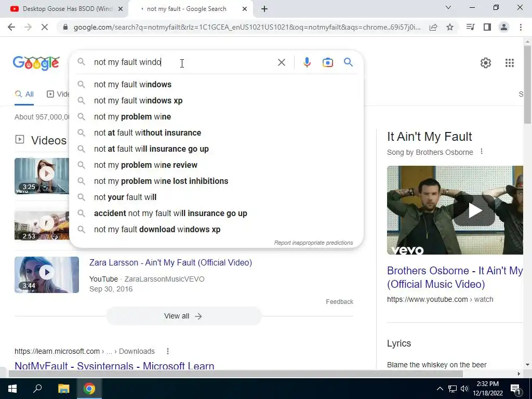Click the horizontal page scrollbar
Screen dimensions: 532x399
point(235,374)
